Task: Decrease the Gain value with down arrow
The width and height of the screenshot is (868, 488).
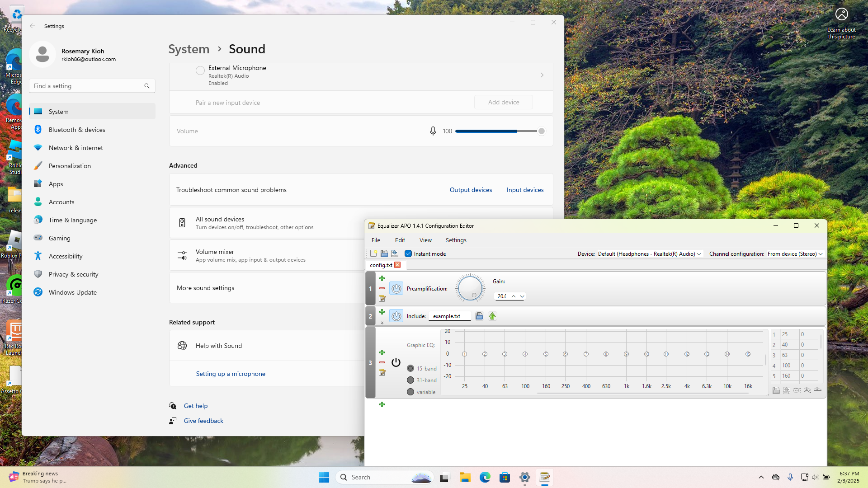Action: 522,296
